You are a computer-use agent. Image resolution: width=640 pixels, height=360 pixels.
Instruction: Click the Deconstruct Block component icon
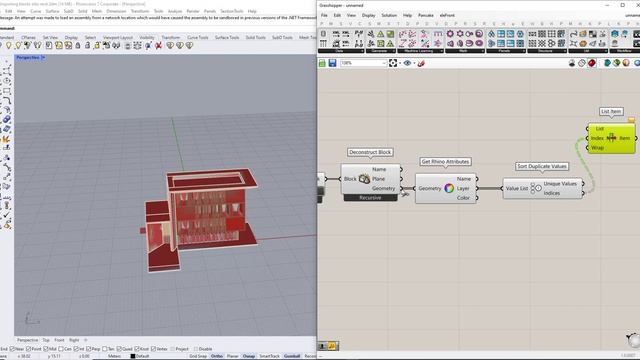tap(364, 179)
